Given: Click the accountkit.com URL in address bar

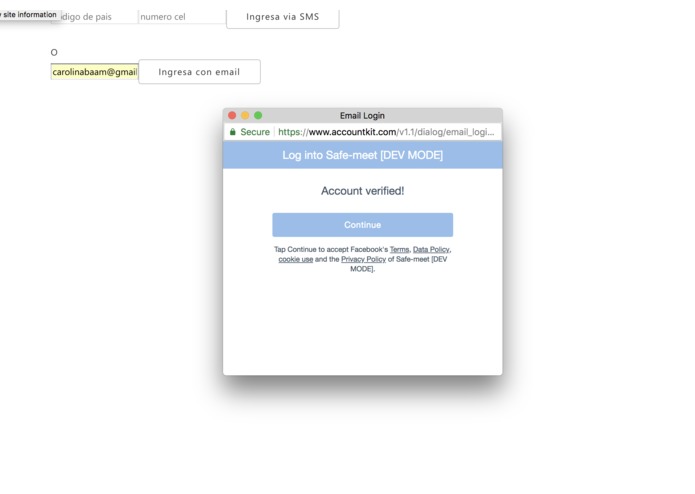Looking at the screenshot, I should point(386,132).
